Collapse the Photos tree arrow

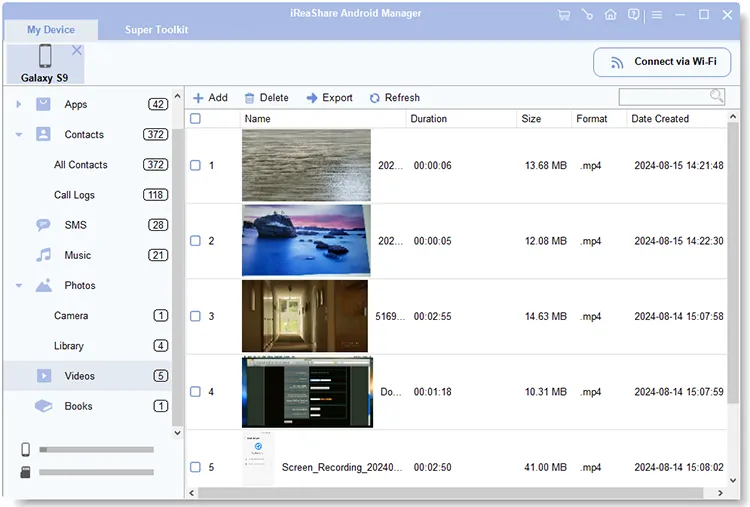19,286
